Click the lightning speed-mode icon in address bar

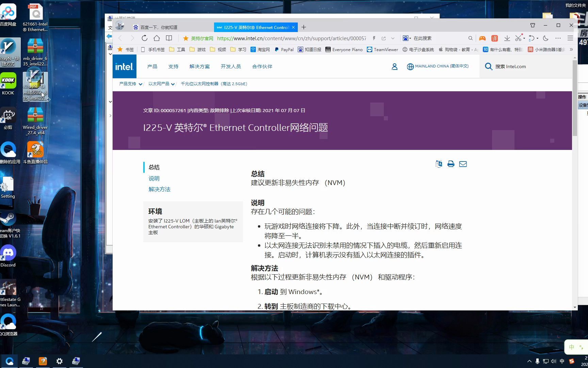[374, 38]
